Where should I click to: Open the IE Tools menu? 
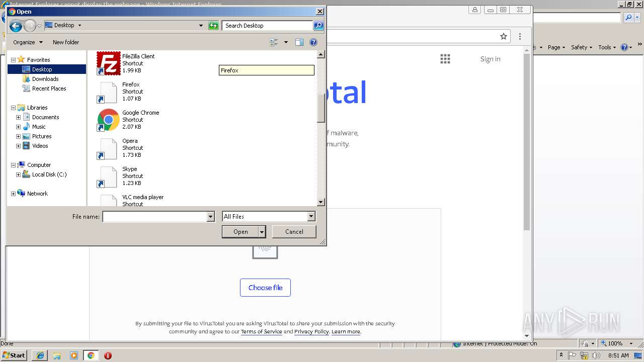click(x=607, y=47)
